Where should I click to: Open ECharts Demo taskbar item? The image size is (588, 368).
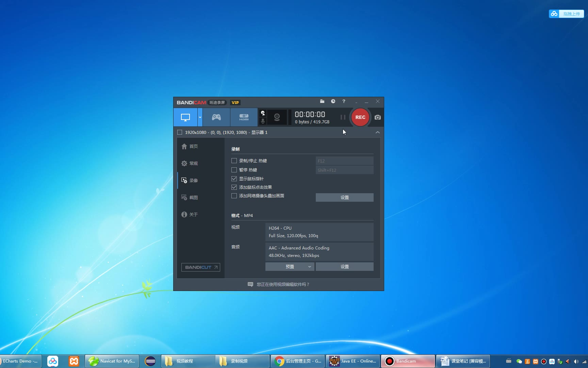(x=20, y=361)
